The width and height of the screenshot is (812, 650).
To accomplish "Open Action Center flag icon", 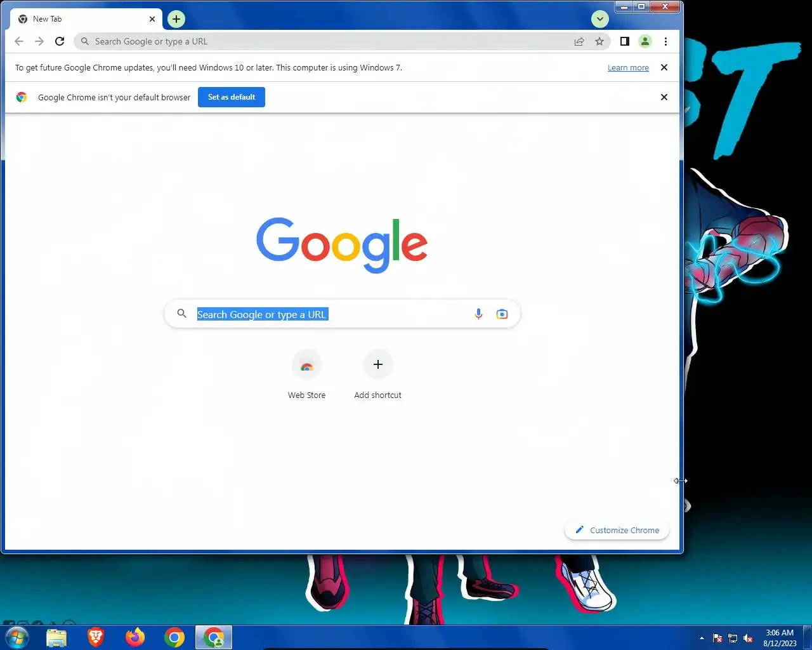I will click(x=717, y=639).
